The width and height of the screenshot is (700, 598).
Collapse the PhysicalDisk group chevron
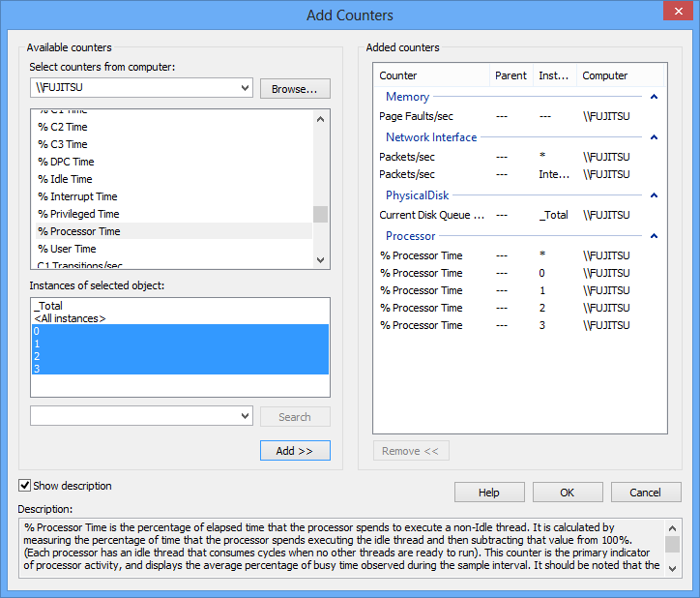(655, 195)
